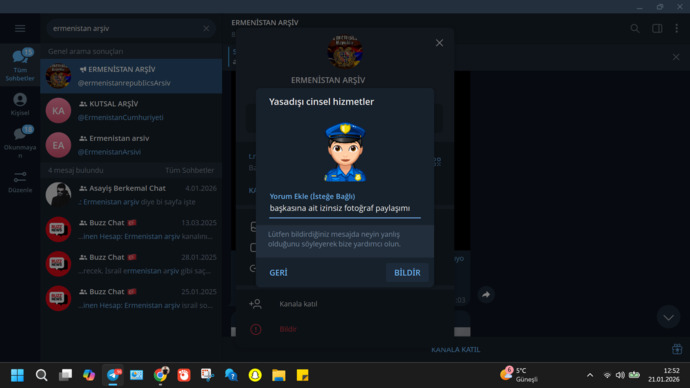This screenshot has width=690, height=388.
Task: Open the weather widget showing 5°C
Action: point(519,375)
